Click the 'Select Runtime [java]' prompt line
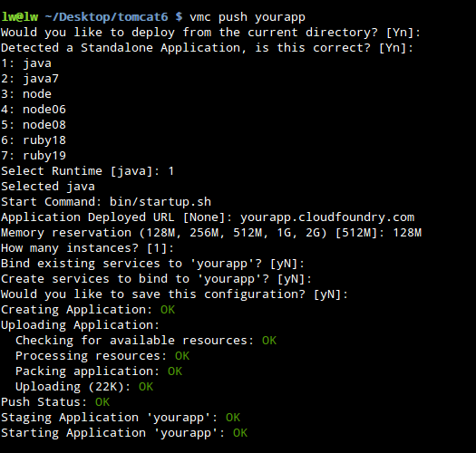 [x=87, y=171]
